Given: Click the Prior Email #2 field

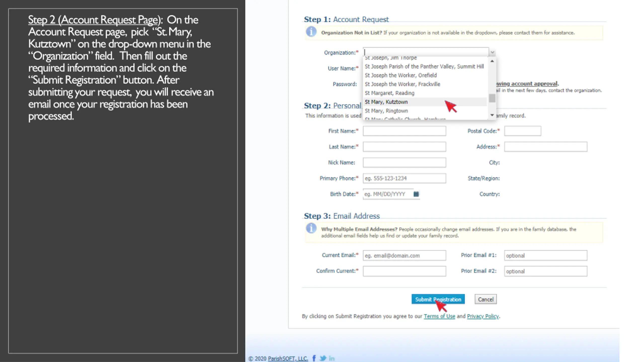Looking at the screenshot, I should 546,271.
